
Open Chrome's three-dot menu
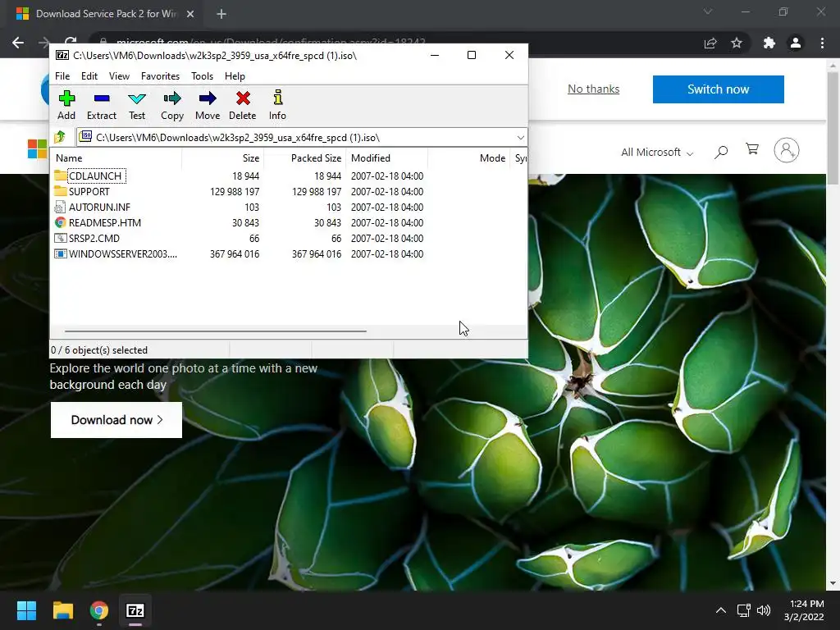point(822,43)
